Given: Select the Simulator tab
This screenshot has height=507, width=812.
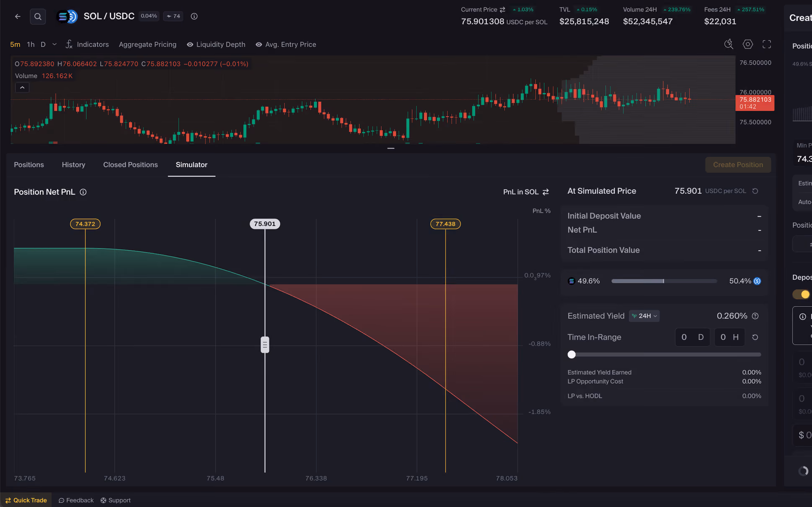Looking at the screenshot, I should (x=191, y=165).
